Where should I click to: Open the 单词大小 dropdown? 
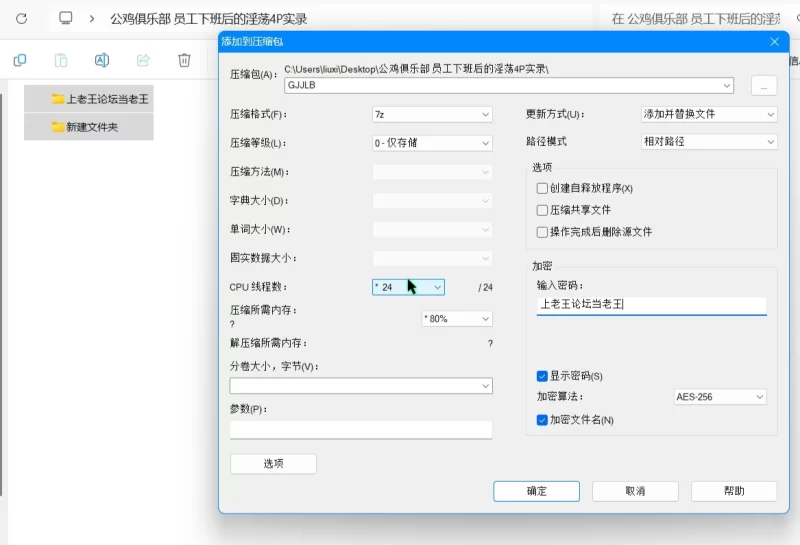point(432,229)
